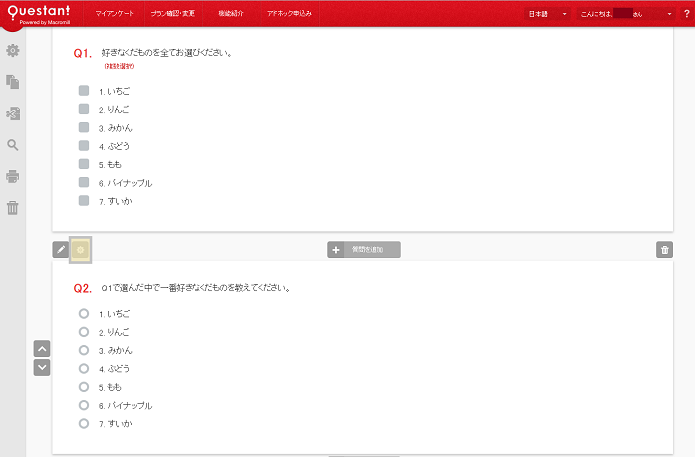The width and height of the screenshot is (695, 457).
Task: Check the いちご checkbox in Q1
Action: (x=84, y=91)
